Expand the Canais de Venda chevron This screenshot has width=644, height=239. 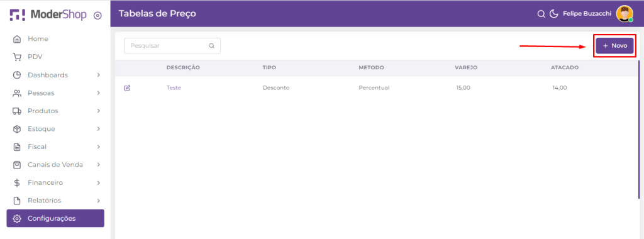99,165
